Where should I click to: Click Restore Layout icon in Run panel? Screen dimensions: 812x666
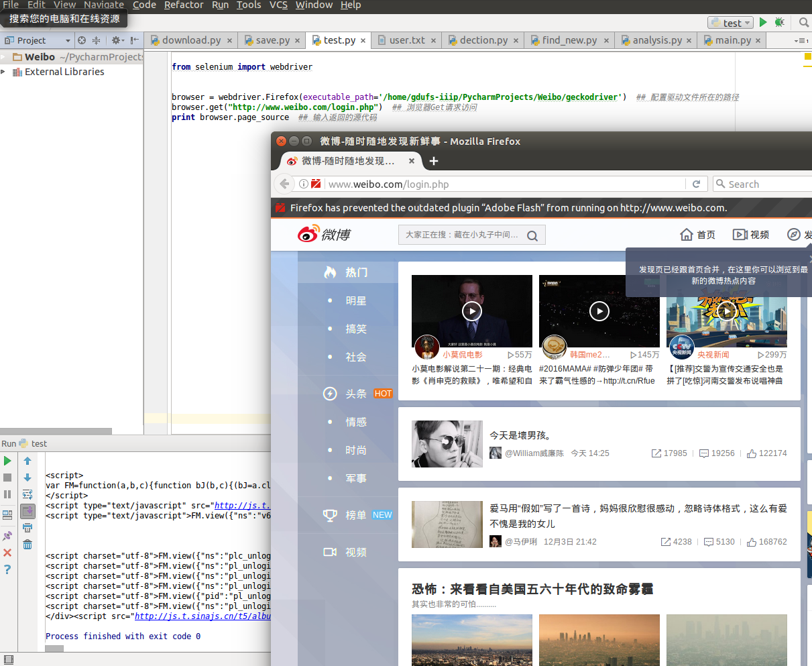(7, 515)
